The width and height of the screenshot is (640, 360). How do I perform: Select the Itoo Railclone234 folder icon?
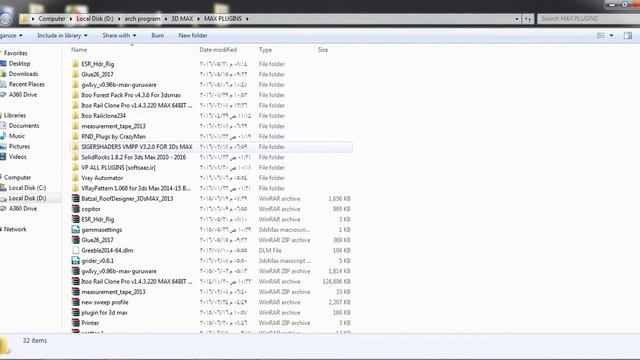tap(76, 116)
